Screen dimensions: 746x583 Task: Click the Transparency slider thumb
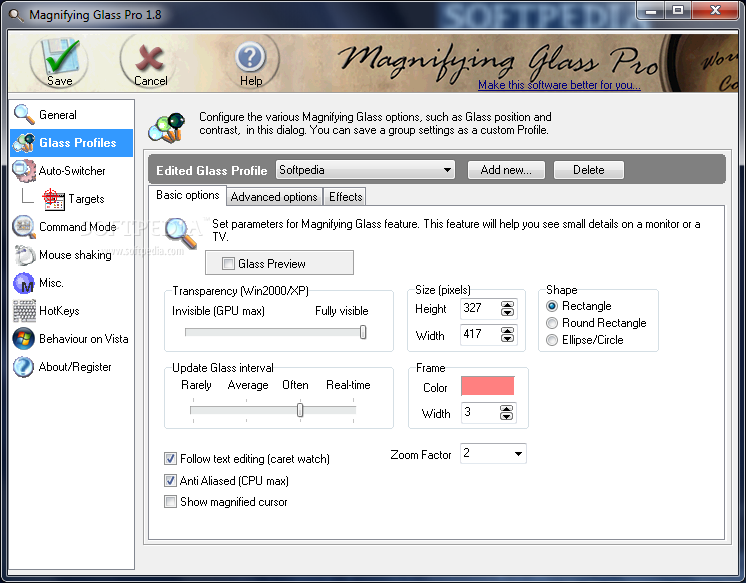[x=363, y=332]
